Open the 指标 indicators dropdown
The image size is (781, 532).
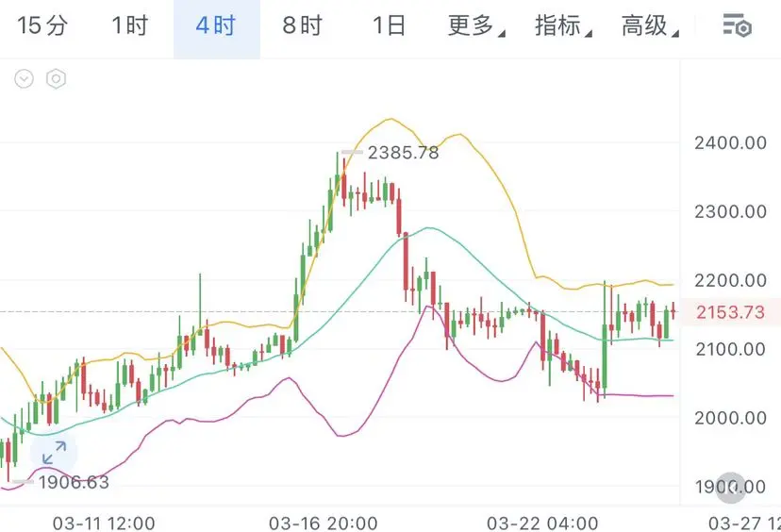pos(563,25)
